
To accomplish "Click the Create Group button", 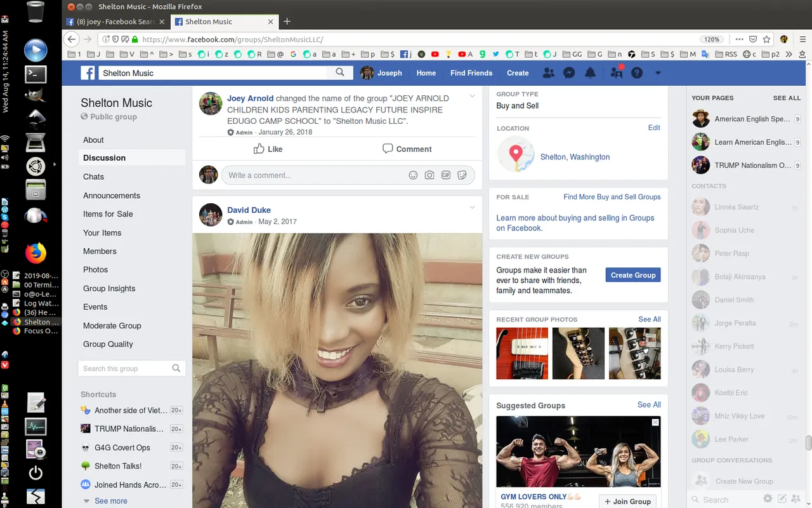I will click(x=633, y=275).
